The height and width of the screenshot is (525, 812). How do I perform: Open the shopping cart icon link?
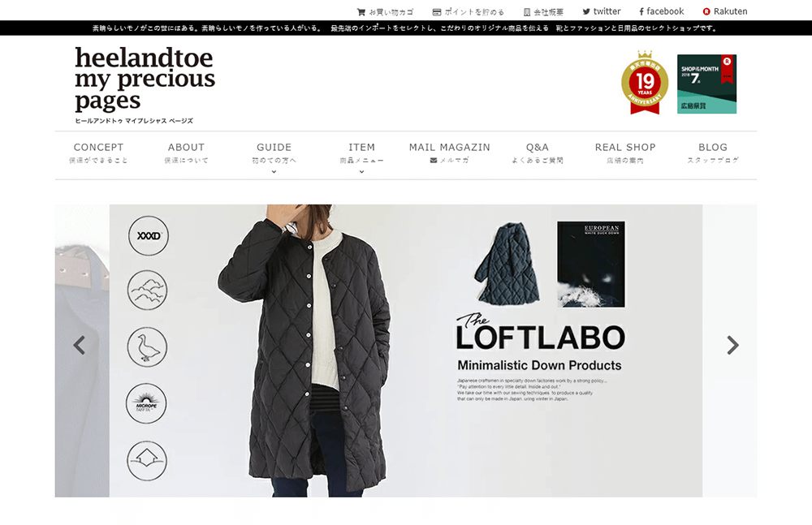coord(361,12)
